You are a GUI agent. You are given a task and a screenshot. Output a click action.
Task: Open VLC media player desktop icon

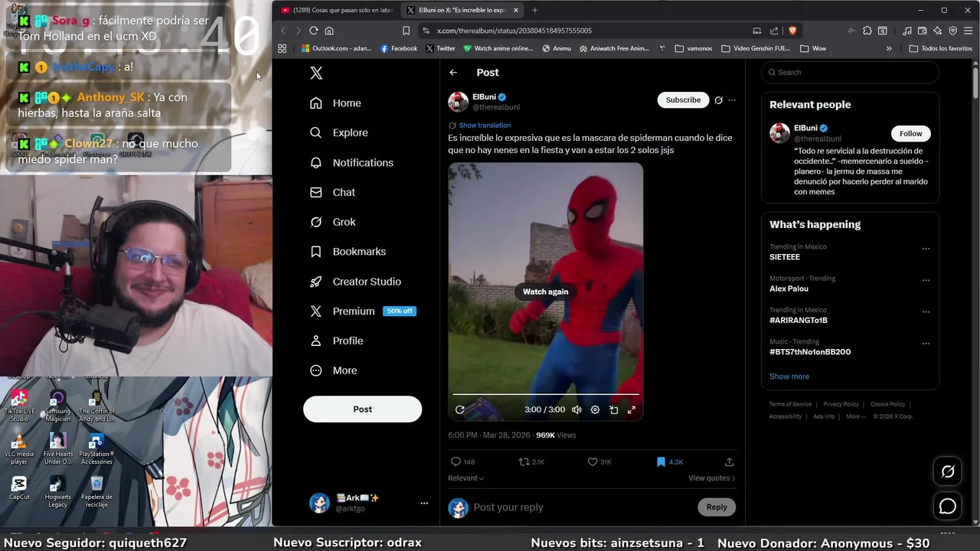(x=19, y=449)
